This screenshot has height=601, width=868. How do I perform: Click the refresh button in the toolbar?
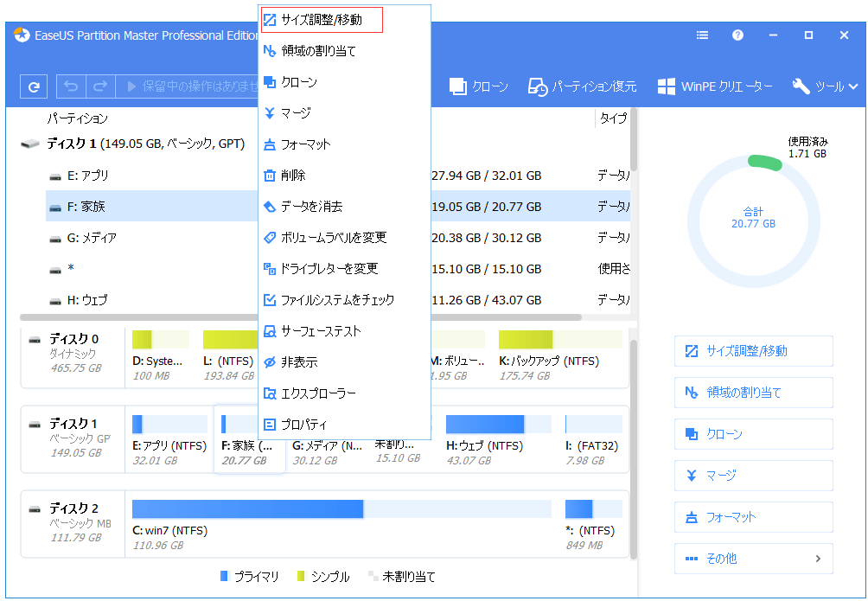34,86
